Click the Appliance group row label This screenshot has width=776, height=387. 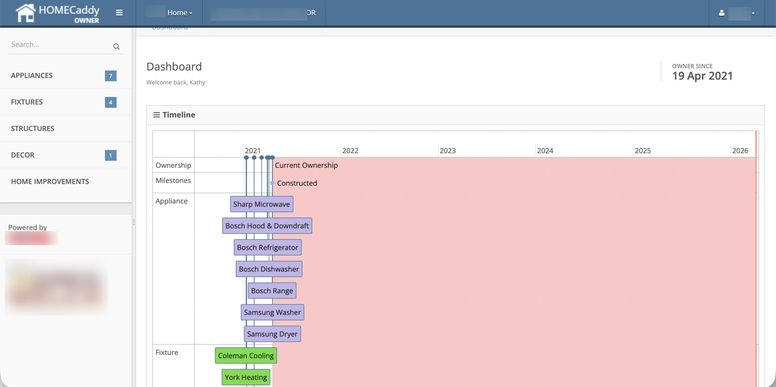coord(172,201)
